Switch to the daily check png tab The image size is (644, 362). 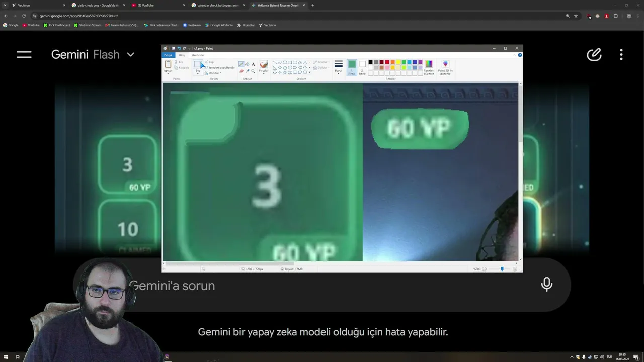(x=99, y=5)
